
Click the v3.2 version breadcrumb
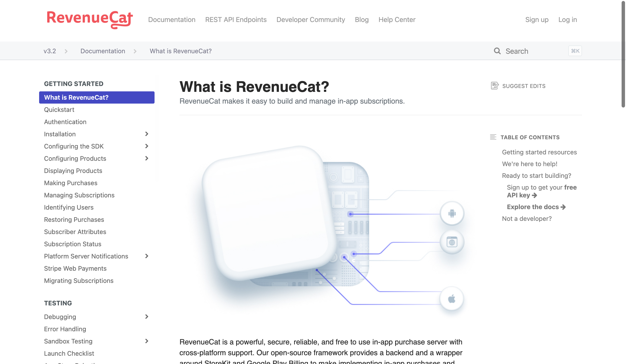click(50, 51)
